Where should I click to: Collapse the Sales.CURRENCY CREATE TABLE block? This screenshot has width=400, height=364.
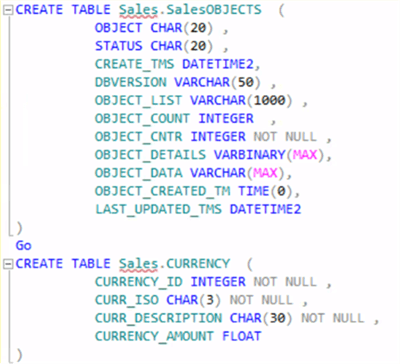[8, 264]
